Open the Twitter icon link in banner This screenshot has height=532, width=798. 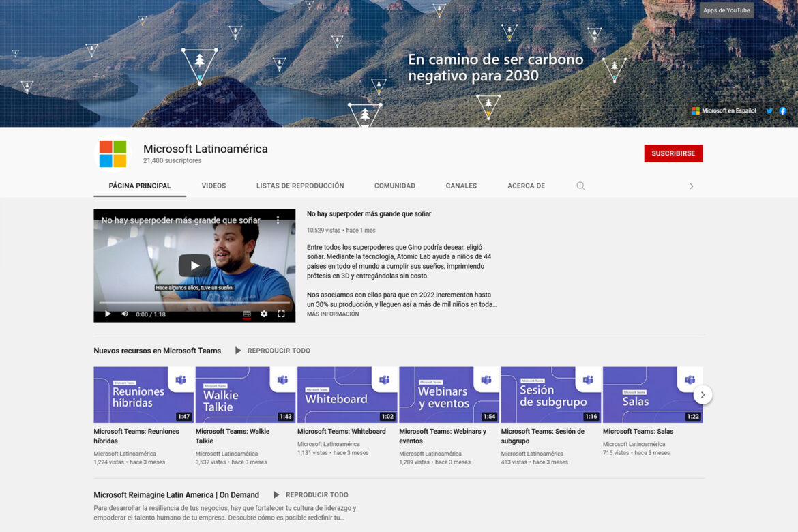tap(769, 110)
